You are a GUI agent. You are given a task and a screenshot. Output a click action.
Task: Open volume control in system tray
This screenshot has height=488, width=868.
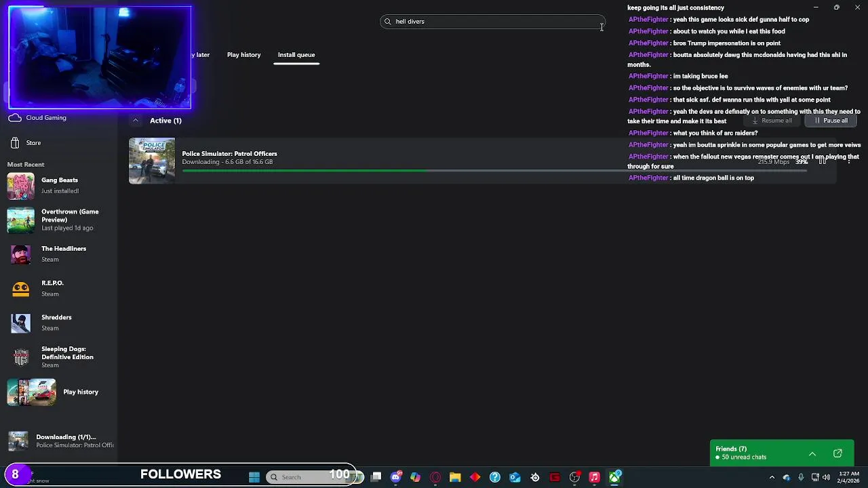coord(826,477)
